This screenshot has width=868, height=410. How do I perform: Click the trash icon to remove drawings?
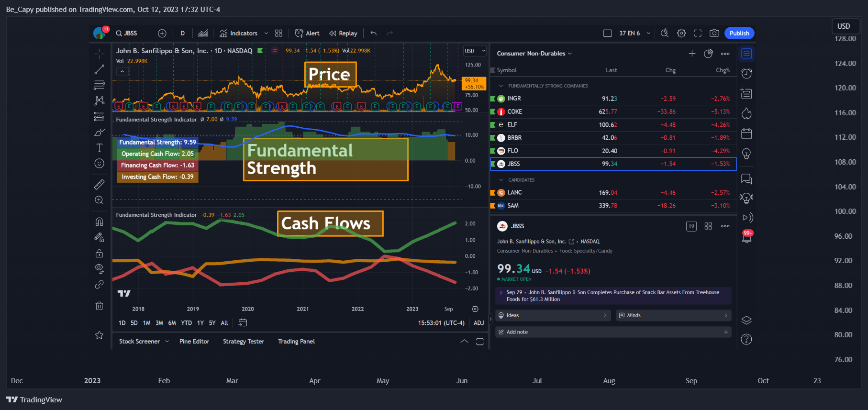coord(99,306)
